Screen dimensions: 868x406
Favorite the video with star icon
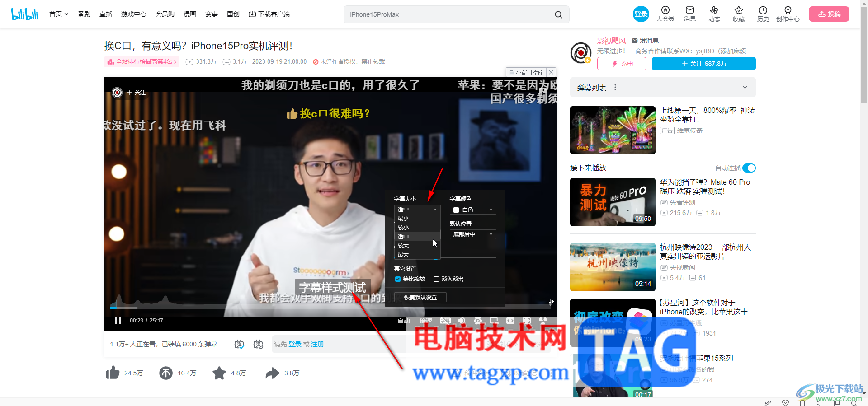tap(219, 373)
